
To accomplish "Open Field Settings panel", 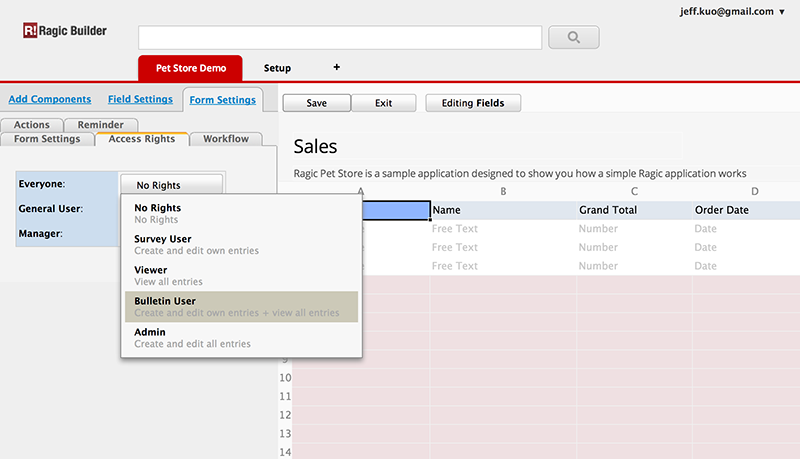I will [140, 99].
